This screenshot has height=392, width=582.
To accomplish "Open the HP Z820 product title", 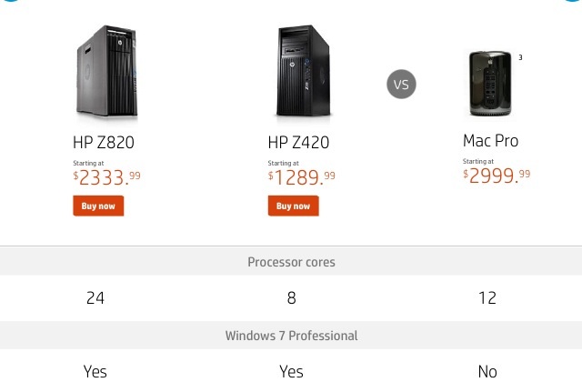I will (104, 142).
